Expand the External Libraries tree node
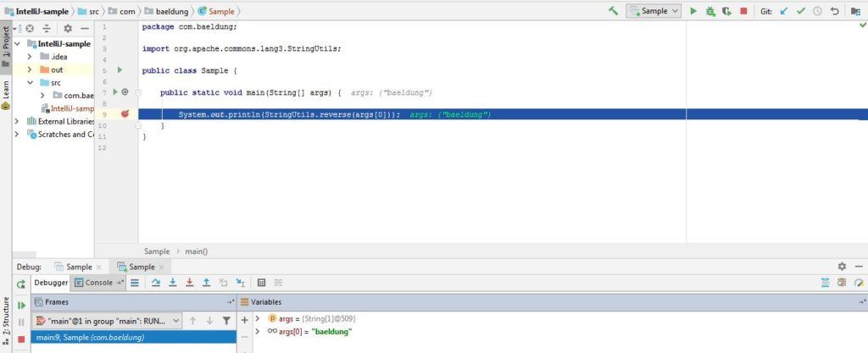The image size is (868, 353). (18, 121)
